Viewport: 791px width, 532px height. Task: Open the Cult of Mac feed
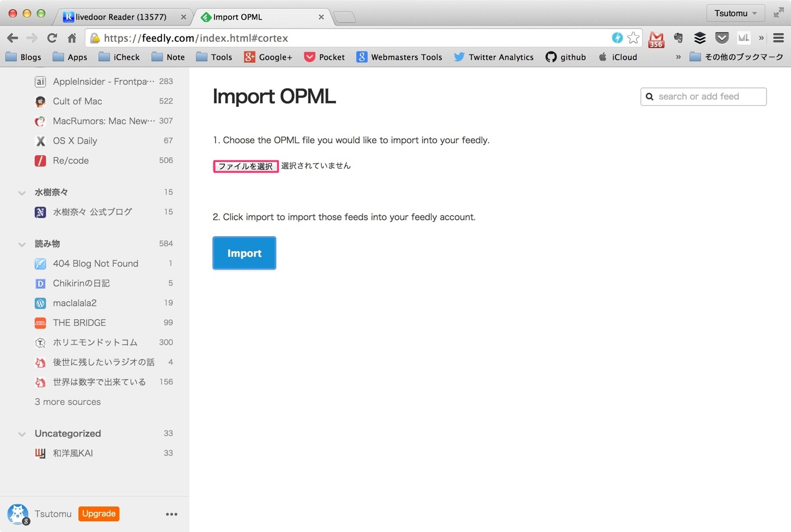click(x=104, y=101)
